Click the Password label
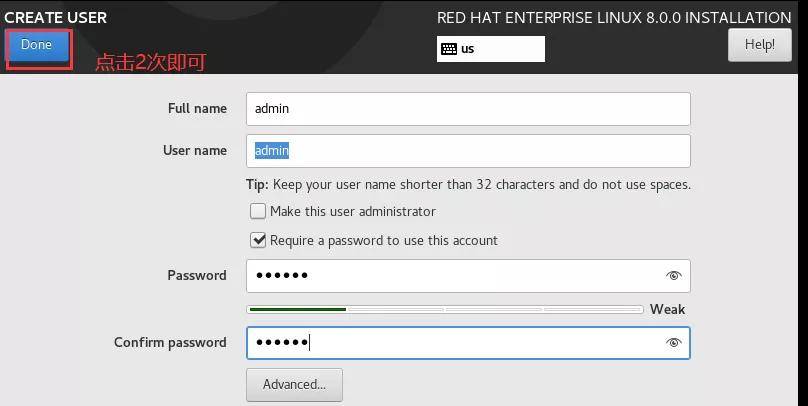The height and width of the screenshot is (406, 808). [197, 275]
